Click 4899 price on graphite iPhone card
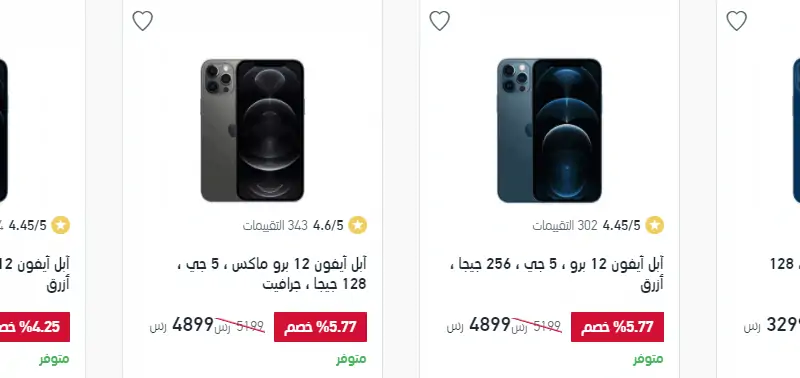 point(193,324)
